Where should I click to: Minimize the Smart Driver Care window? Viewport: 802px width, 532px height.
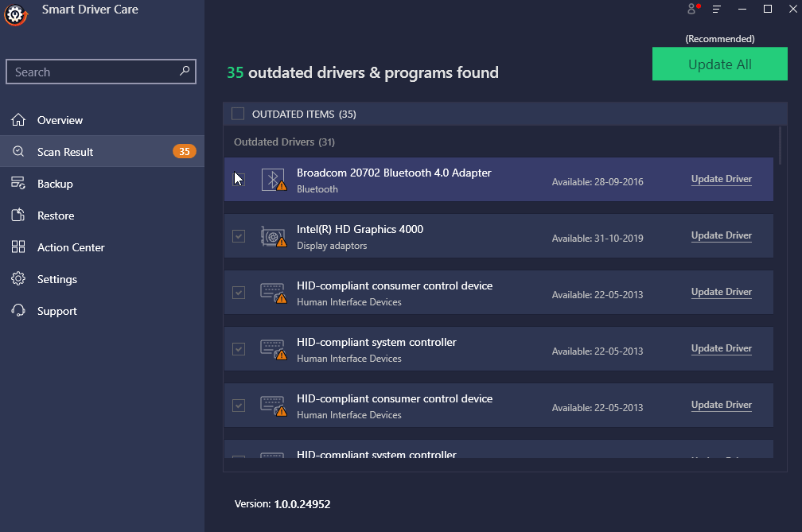[x=742, y=10]
